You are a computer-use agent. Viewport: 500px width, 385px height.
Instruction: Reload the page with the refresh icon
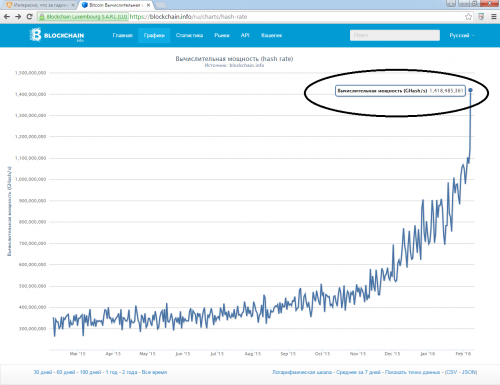[29, 17]
